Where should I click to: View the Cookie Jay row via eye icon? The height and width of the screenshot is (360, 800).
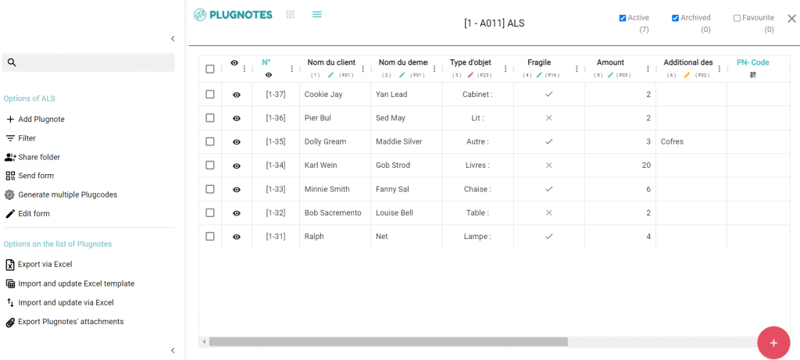[236, 94]
